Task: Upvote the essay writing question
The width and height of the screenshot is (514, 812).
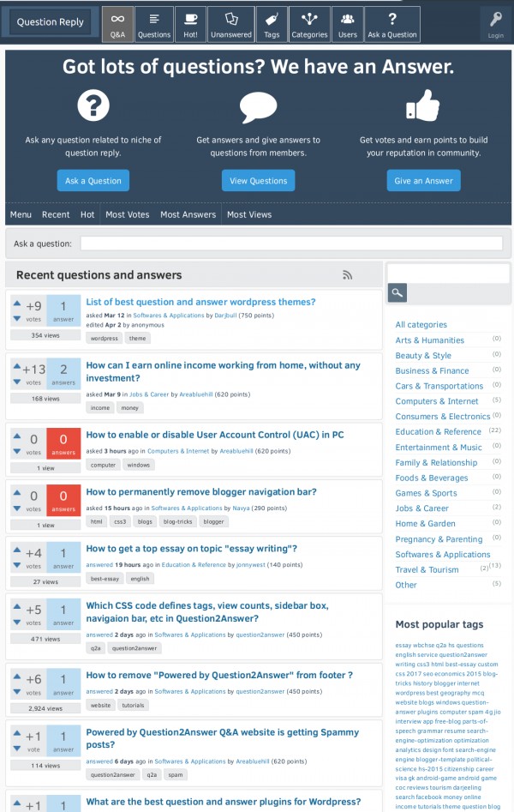Action: [17, 551]
